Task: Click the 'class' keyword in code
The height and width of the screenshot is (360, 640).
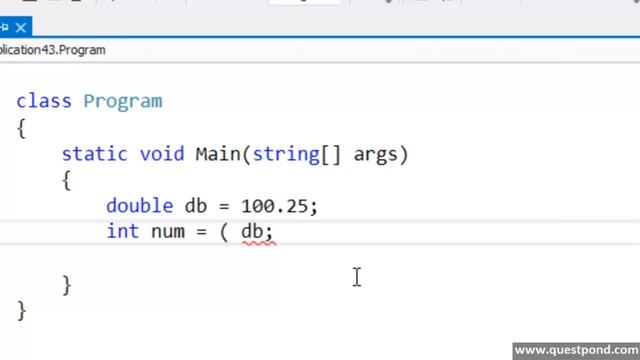Action: coord(44,101)
